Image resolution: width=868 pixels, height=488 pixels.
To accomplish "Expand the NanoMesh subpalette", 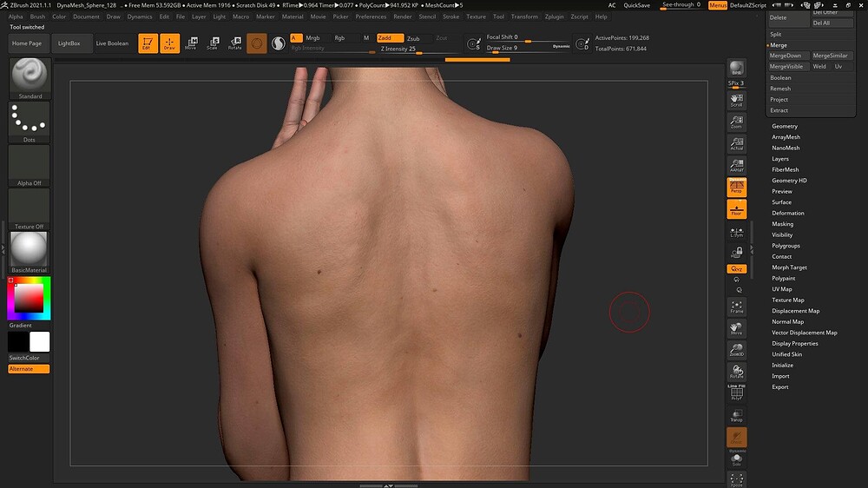I will point(786,148).
